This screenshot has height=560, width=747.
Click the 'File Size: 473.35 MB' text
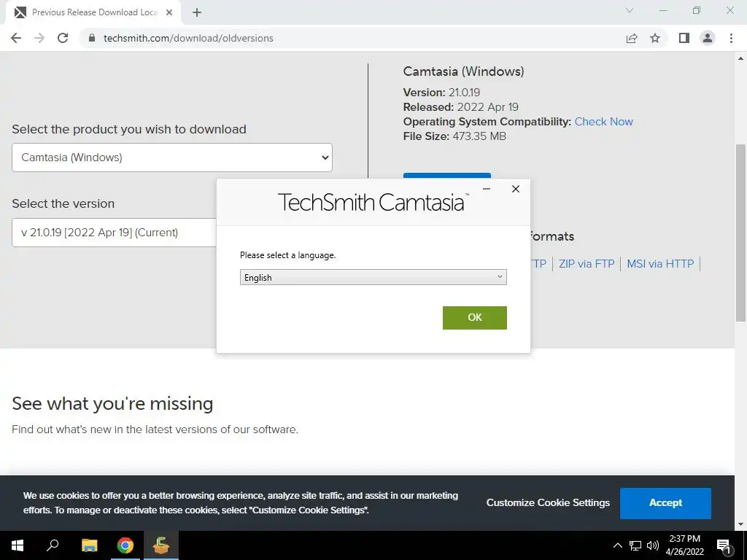click(454, 136)
